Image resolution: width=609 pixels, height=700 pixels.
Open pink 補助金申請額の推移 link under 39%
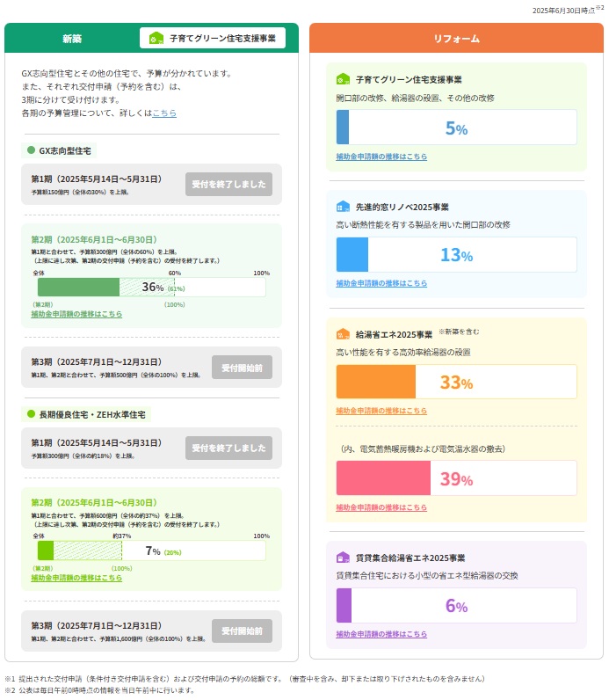[381, 507]
